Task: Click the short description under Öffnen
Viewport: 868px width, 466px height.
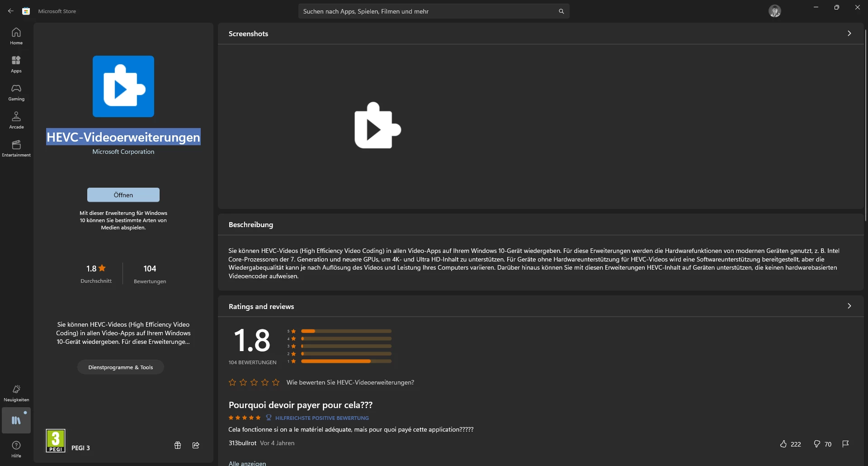Action: click(123, 220)
